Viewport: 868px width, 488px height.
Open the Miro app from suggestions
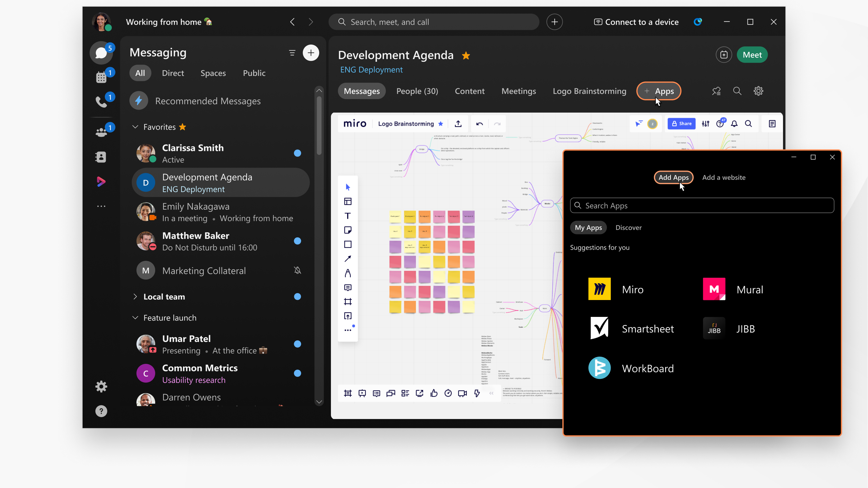coord(617,289)
